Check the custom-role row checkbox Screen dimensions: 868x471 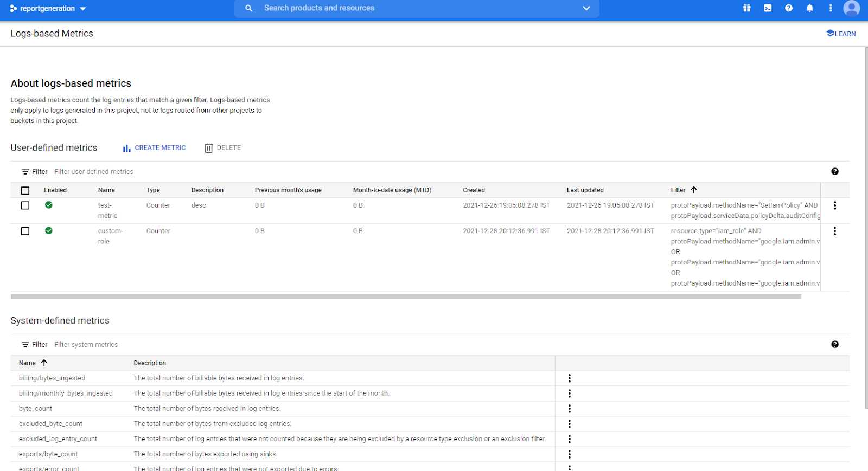pos(25,231)
